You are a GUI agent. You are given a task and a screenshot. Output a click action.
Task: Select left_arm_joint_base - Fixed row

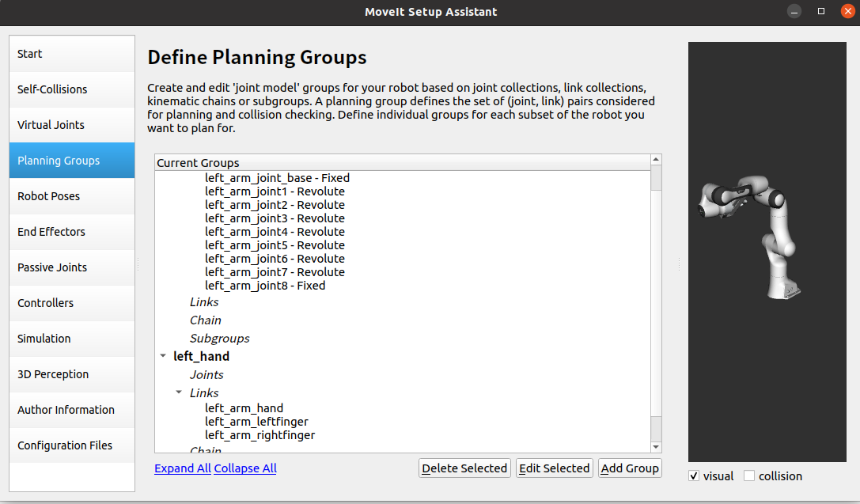(x=277, y=178)
